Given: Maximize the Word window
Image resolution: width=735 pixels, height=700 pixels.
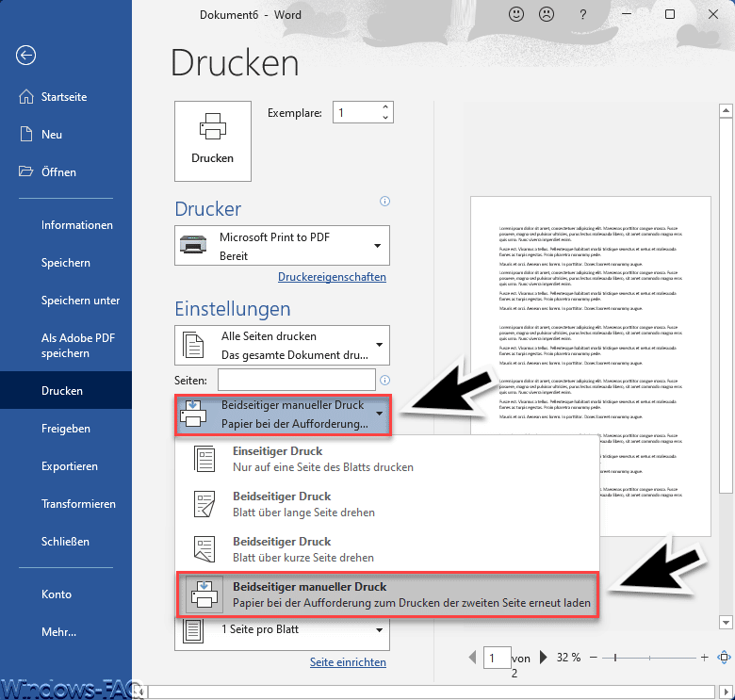Looking at the screenshot, I should click(670, 14).
